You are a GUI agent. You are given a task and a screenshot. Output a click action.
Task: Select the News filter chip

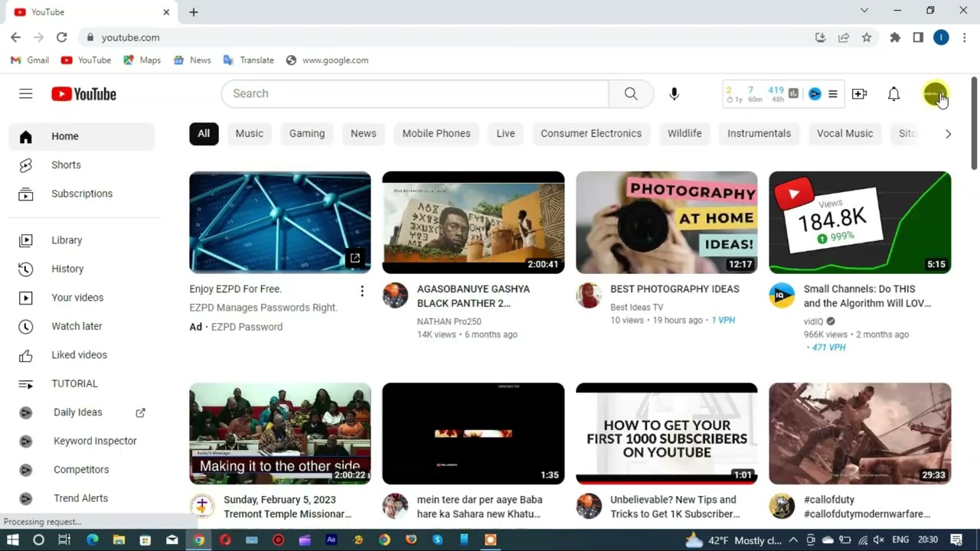click(x=364, y=133)
